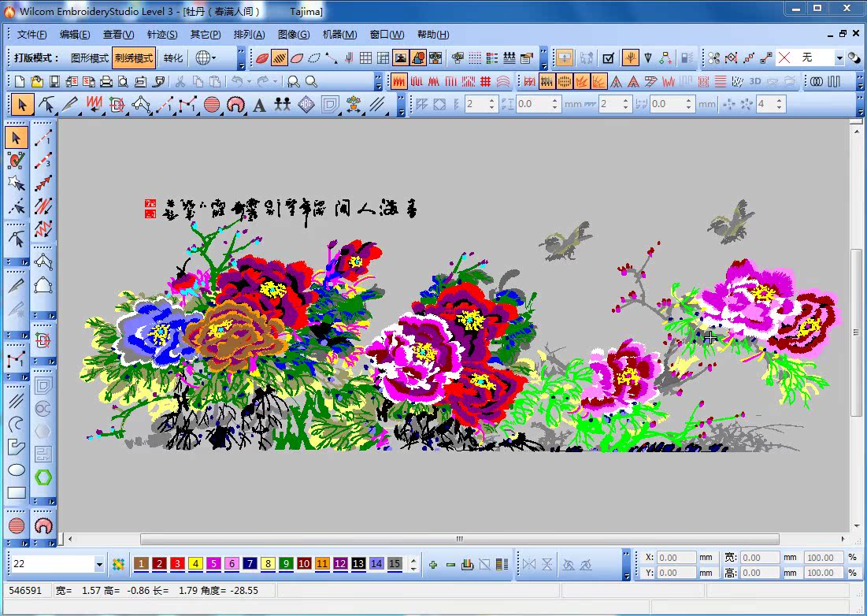This screenshot has width=867, height=616.
Task: Select the Offset Object nested squares tool
Action: [x=330, y=104]
